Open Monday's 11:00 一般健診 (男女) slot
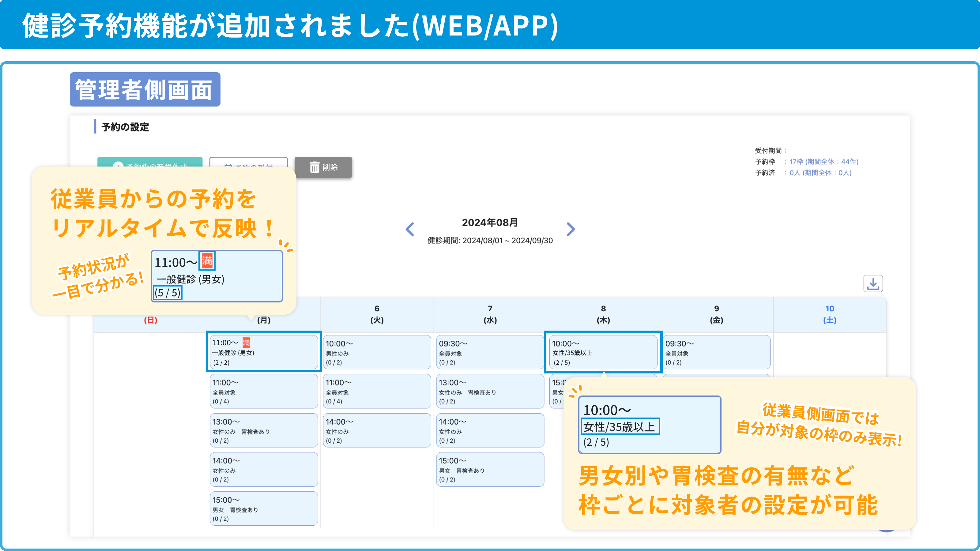Viewport: 980px width, 551px height. 264,352
